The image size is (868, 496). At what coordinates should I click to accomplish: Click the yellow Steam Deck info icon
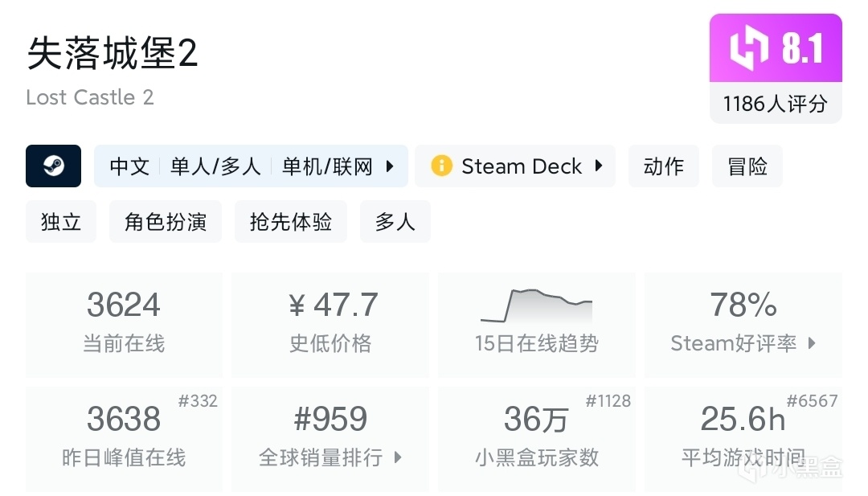click(441, 166)
